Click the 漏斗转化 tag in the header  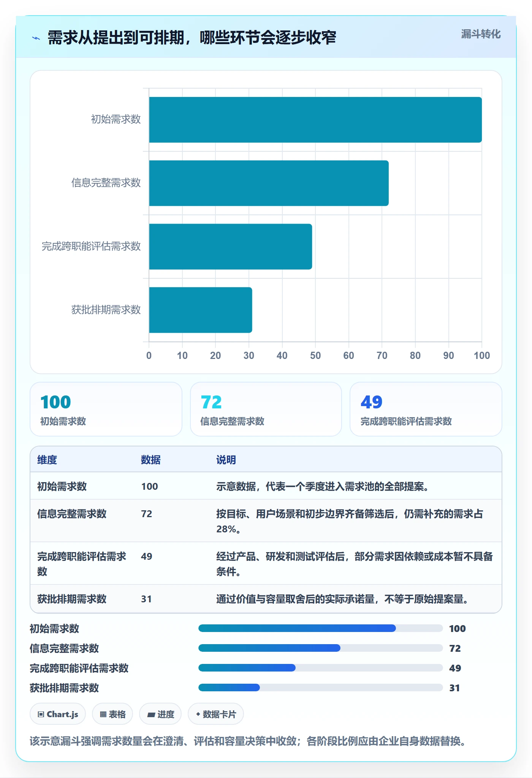pos(481,34)
